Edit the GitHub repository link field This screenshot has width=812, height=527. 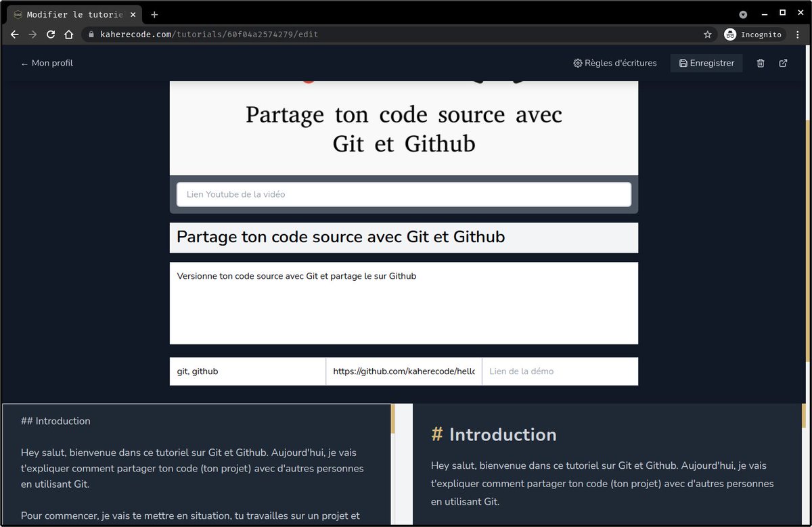point(404,371)
